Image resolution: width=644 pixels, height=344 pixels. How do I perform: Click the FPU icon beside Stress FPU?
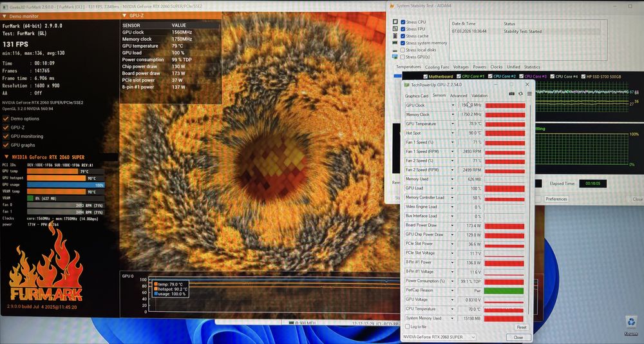click(x=395, y=29)
